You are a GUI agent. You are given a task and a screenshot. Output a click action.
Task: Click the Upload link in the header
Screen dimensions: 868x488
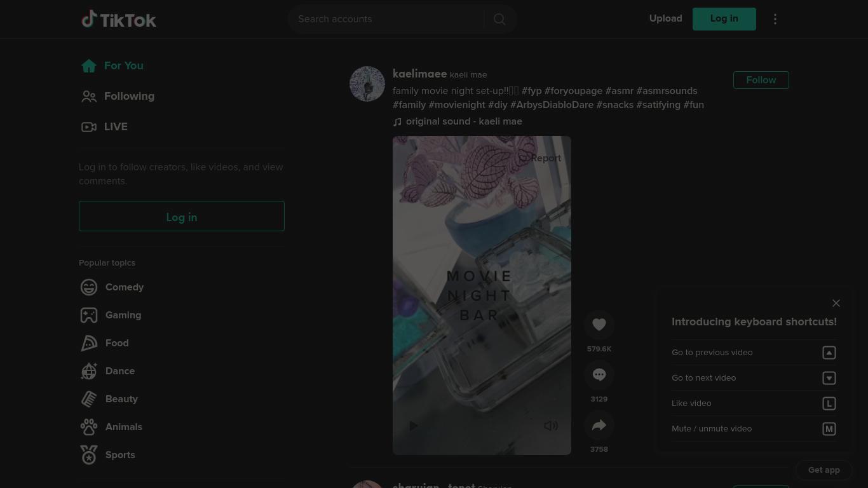(x=666, y=18)
